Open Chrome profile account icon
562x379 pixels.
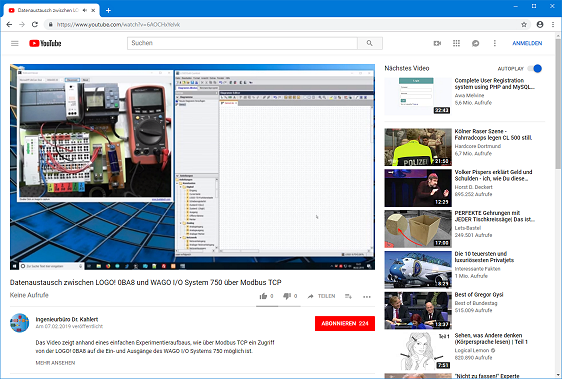point(540,24)
